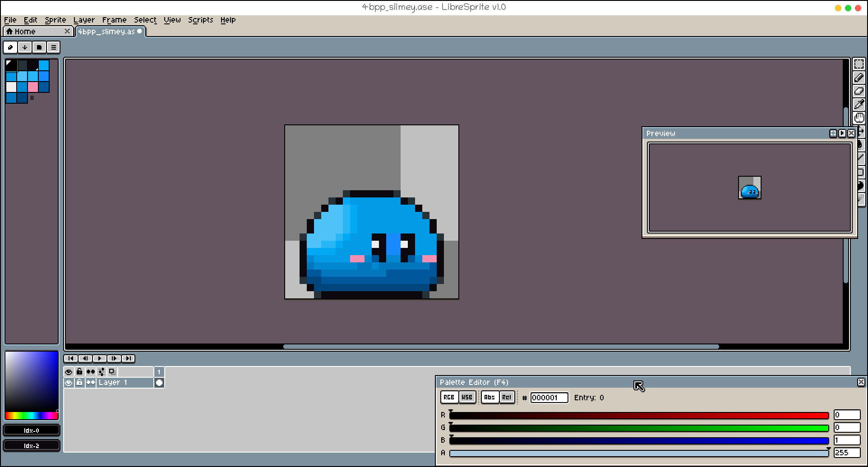Select Rel relative adjustment mode
868x467 pixels.
click(507, 397)
